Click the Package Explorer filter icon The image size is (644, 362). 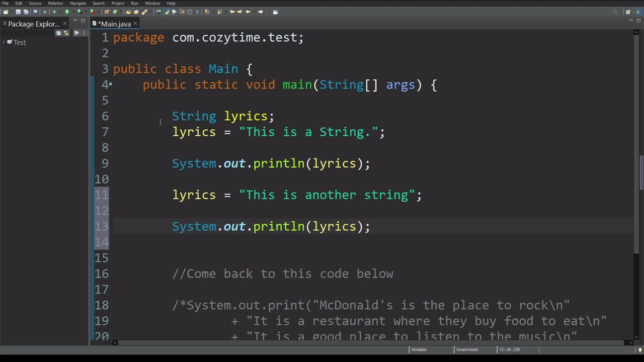pyautogui.click(x=76, y=33)
